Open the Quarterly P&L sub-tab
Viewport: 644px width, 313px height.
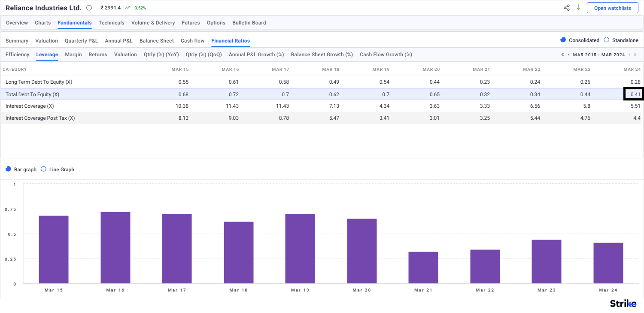(81, 41)
